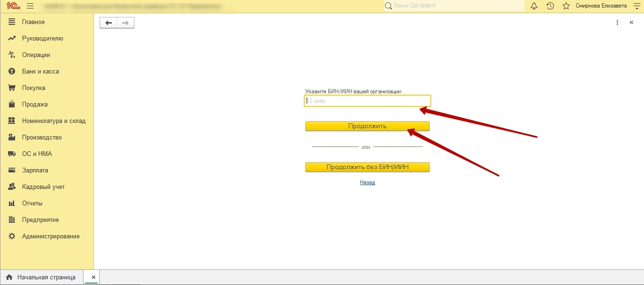Open the history clock icon
This screenshot has width=644, height=285.
(550, 6)
